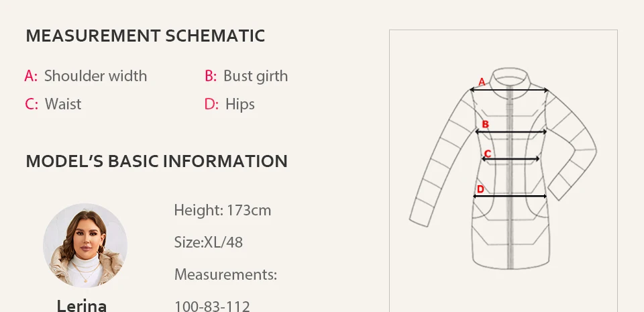Click the shoulder width arrow line
This screenshot has height=312, width=644.
click(x=509, y=90)
